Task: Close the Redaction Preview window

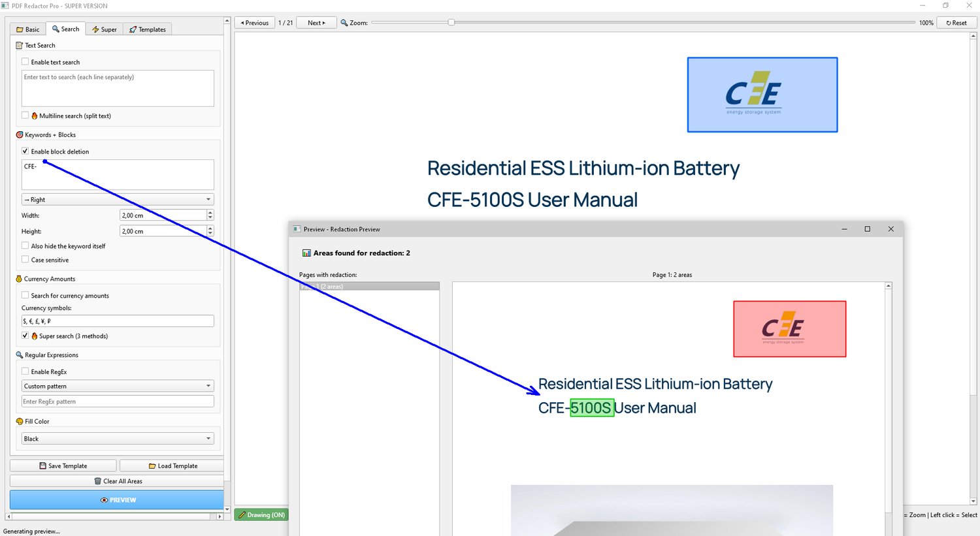Action: pos(890,229)
